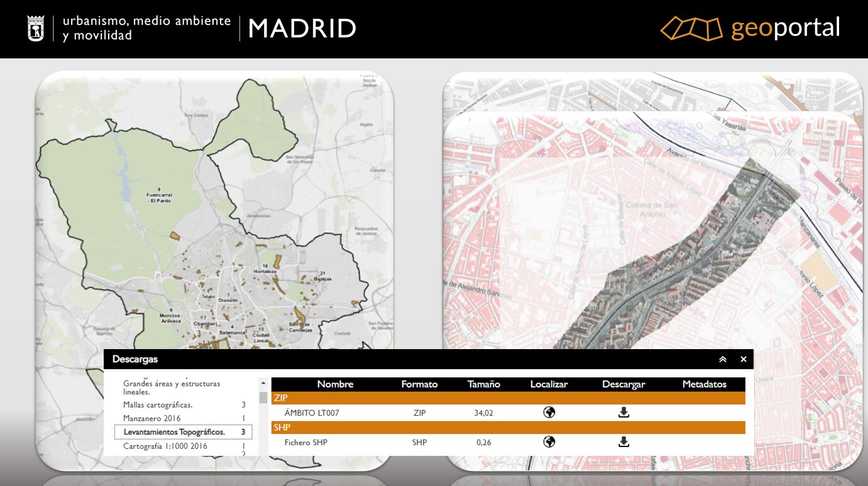This screenshot has width=868, height=486.
Task: Locate ÁMBITO LT007 on the map
Action: click(549, 413)
